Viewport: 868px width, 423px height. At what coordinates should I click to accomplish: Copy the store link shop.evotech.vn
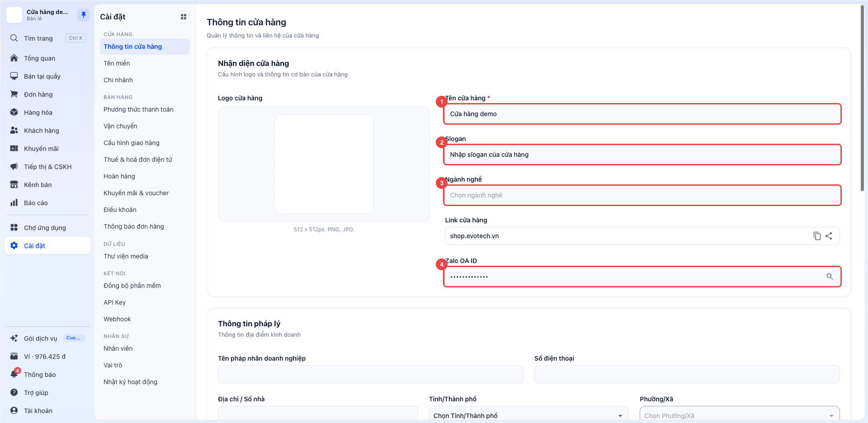(817, 236)
